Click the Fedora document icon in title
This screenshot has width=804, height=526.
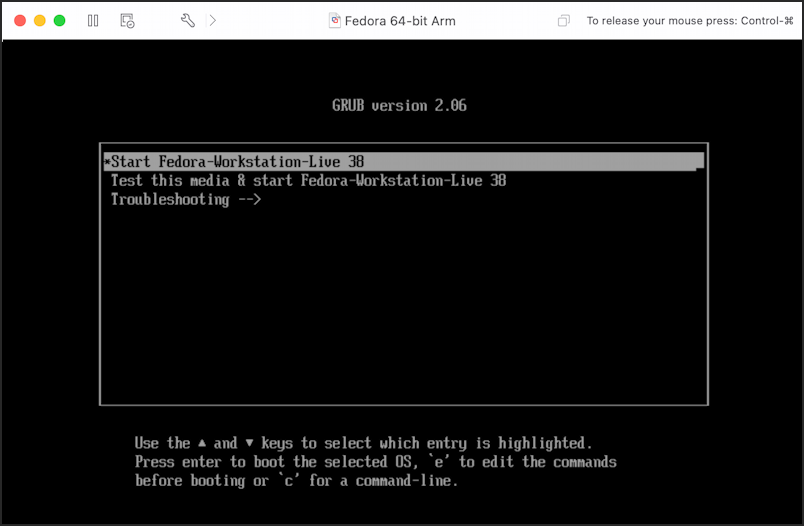pos(335,21)
